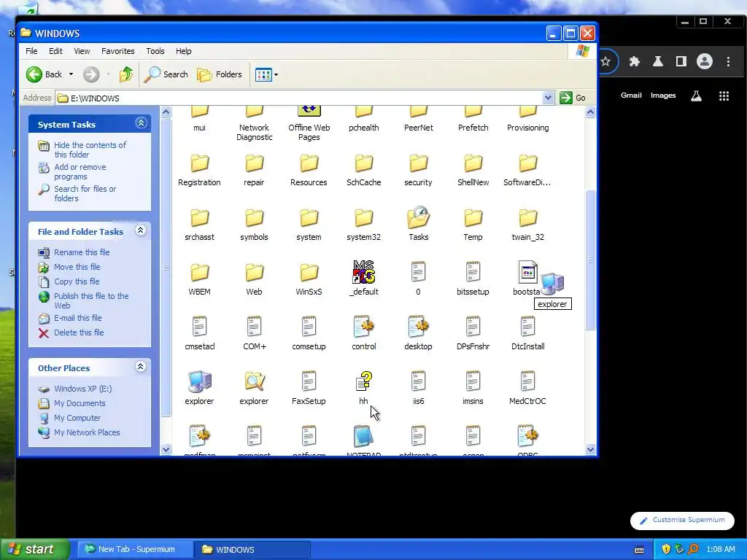The image size is (747, 560).
Task: Click the Go button
Action: coord(573,98)
